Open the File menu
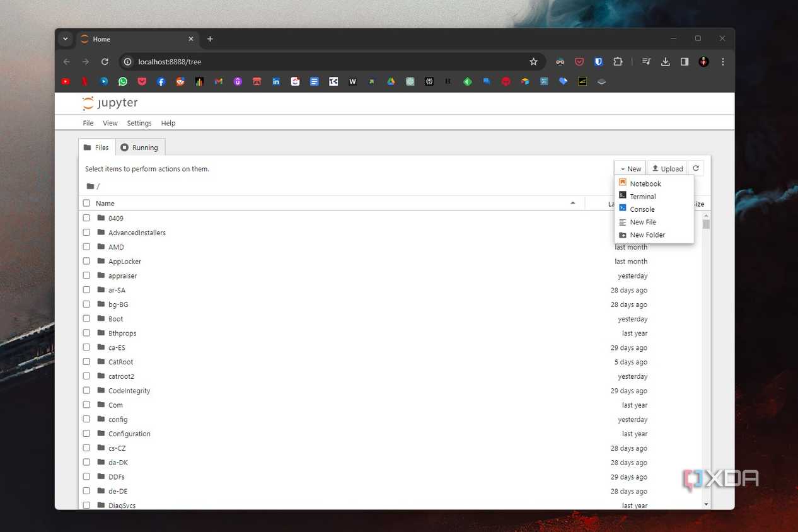 pos(88,123)
